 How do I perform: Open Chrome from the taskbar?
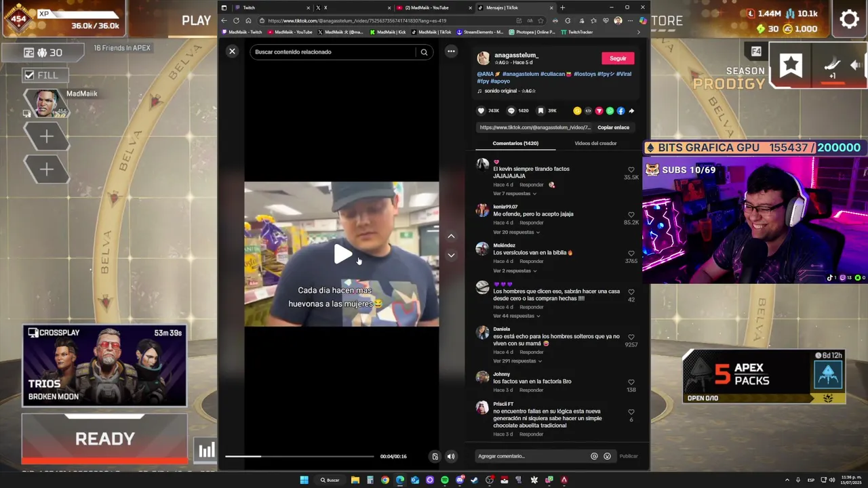coord(385,480)
